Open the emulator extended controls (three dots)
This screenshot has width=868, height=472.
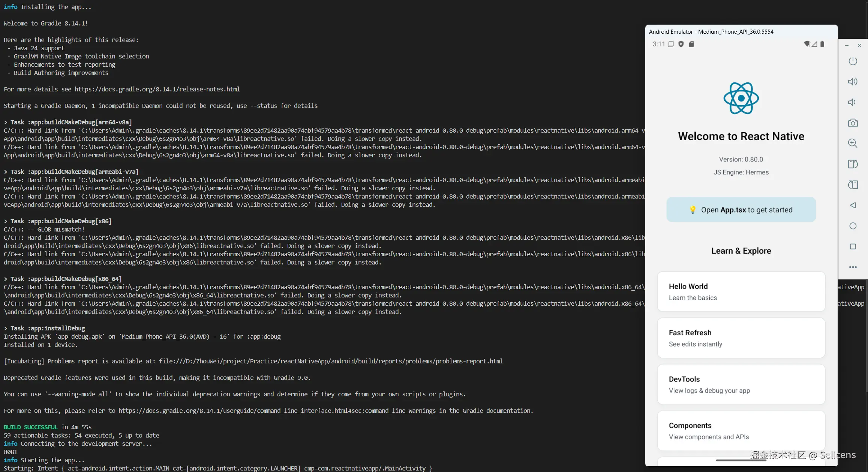coord(853,267)
